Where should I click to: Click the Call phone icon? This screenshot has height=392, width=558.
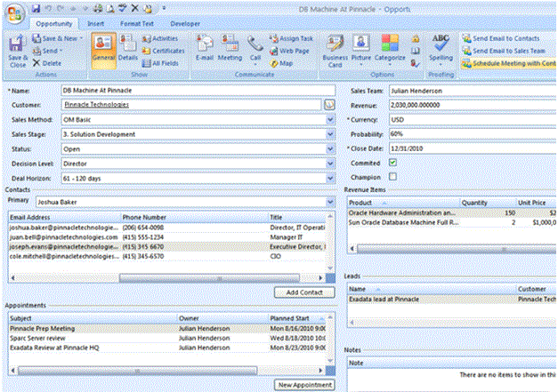coord(255,51)
